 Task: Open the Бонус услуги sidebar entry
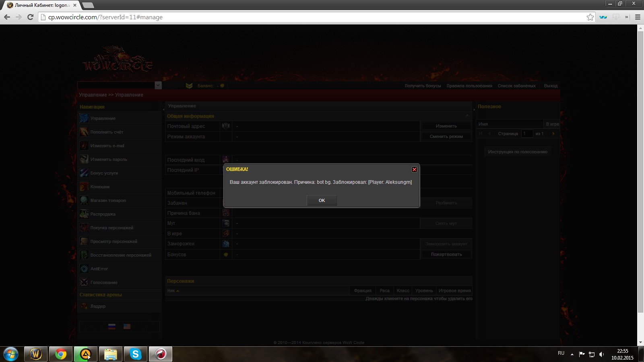coord(120,173)
